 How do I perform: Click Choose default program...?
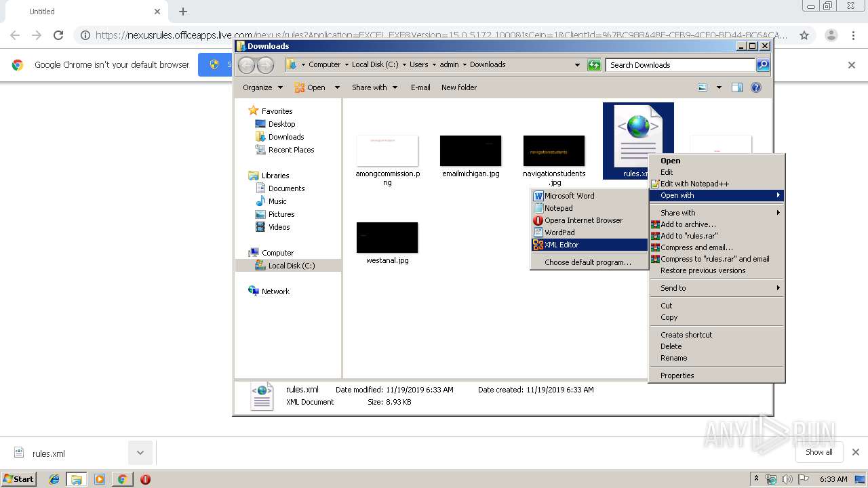[x=589, y=262]
